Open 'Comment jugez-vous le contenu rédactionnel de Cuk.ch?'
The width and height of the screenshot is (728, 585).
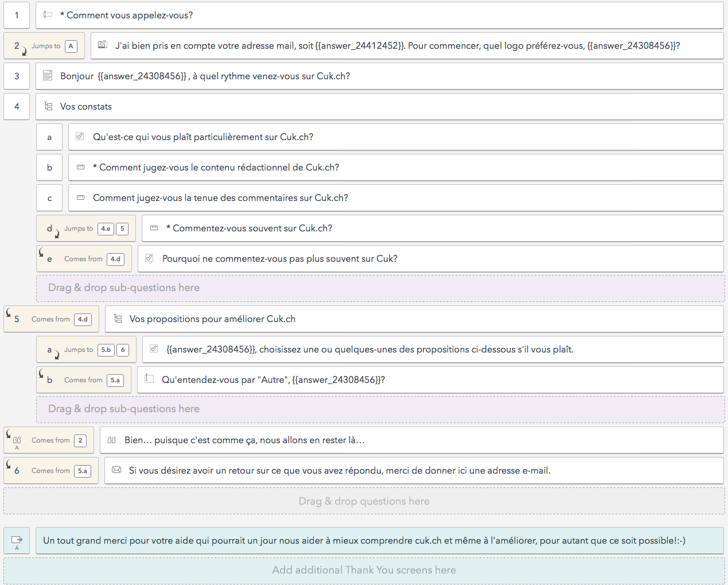396,167
